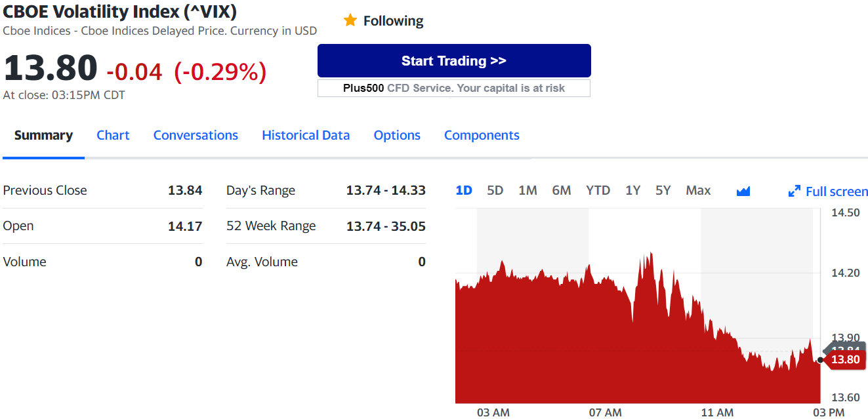Open the Full screen chart link

pos(837,191)
